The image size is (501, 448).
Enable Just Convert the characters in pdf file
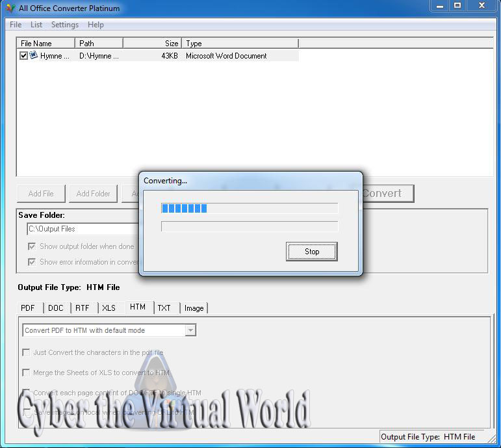[x=26, y=352]
